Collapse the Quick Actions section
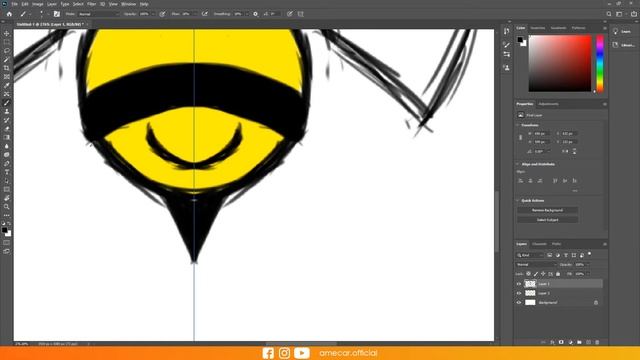 (518, 200)
